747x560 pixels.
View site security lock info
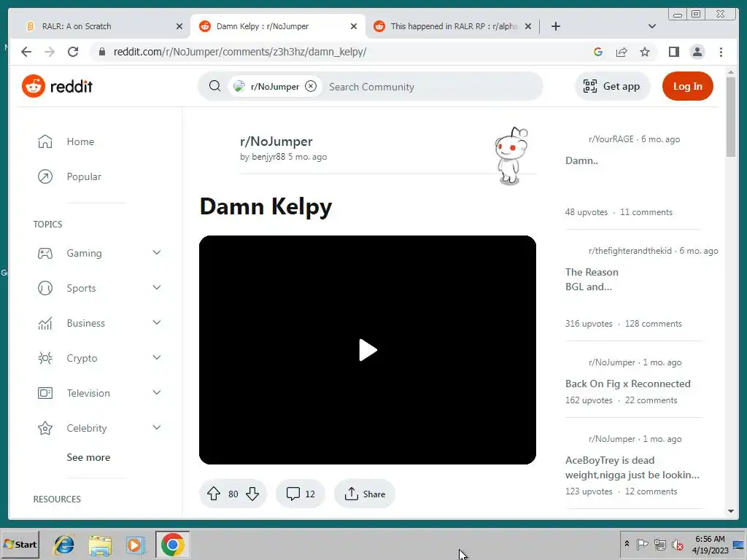tap(101, 52)
